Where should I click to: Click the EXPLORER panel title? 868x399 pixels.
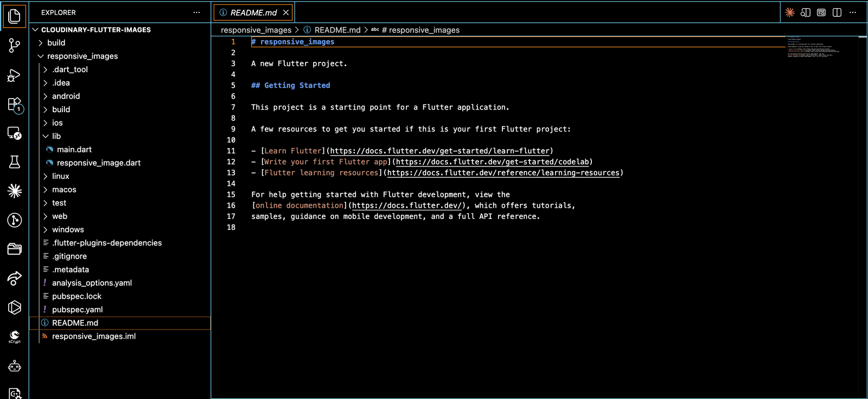click(x=59, y=12)
